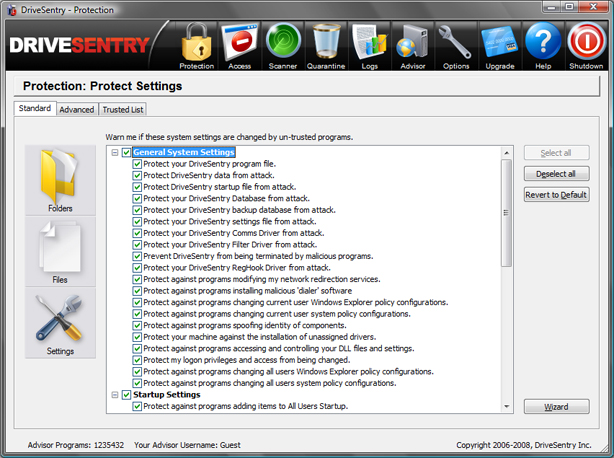The image size is (614, 458).
Task: Open the Access toolbar icon
Action: tap(239, 46)
